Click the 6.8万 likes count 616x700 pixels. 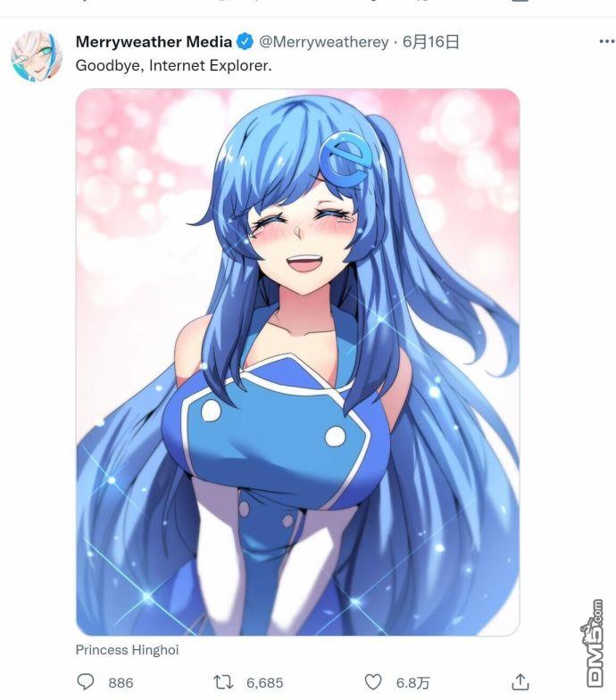pyautogui.click(x=412, y=682)
